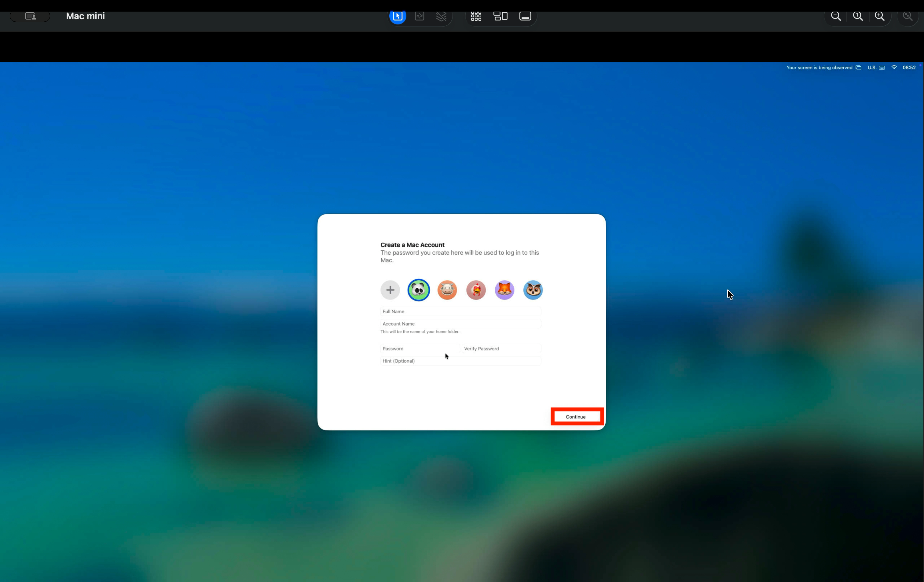Open the grid view icon

pyautogui.click(x=476, y=16)
